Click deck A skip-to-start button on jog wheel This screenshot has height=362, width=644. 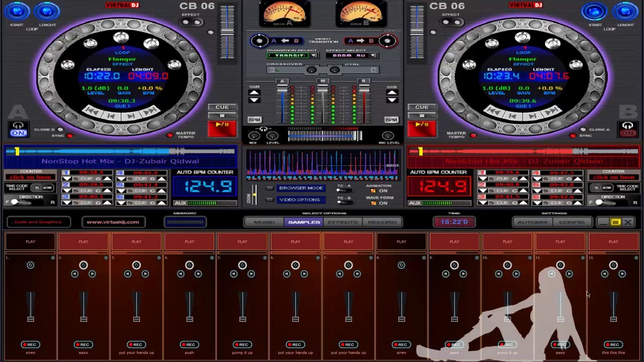pyautogui.click(x=92, y=110)
